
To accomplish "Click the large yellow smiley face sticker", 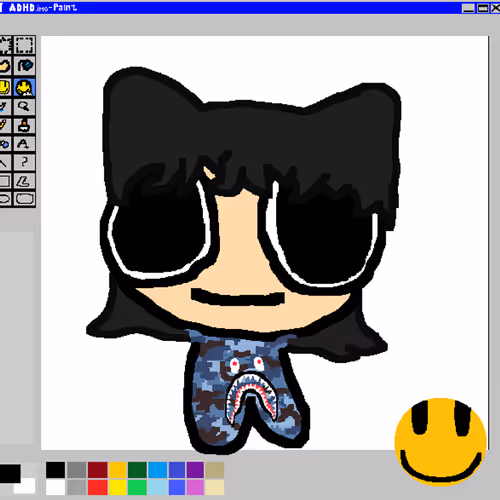I will (x=440, y=442).
